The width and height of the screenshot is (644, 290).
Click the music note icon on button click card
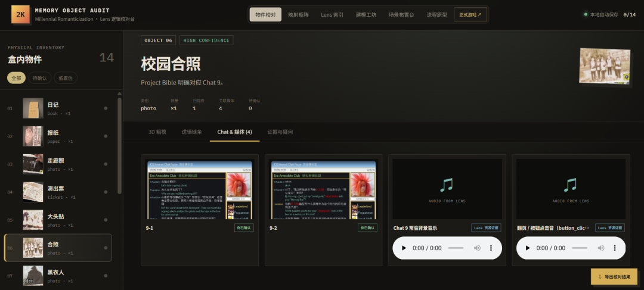pyautogui.click(x=571, y=185)
